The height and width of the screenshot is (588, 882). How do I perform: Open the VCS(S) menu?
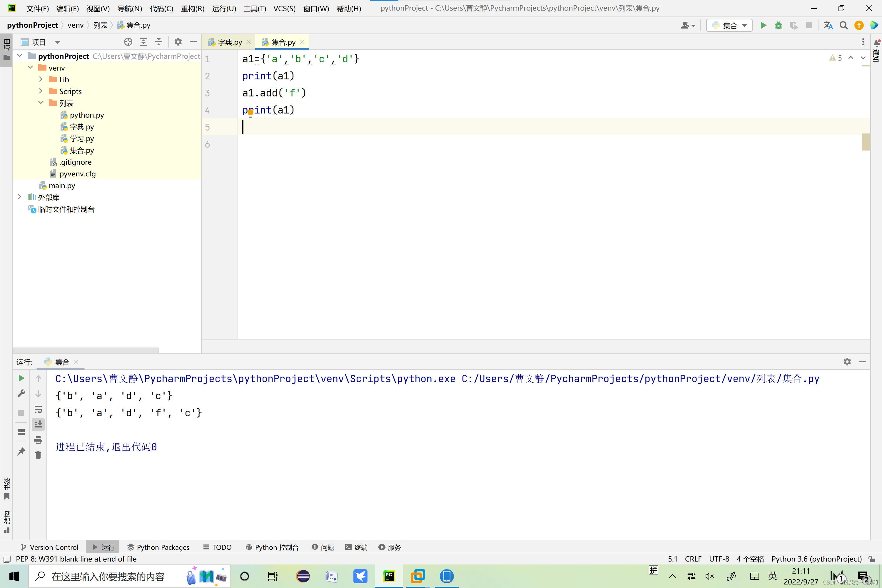tap(284, 8)
